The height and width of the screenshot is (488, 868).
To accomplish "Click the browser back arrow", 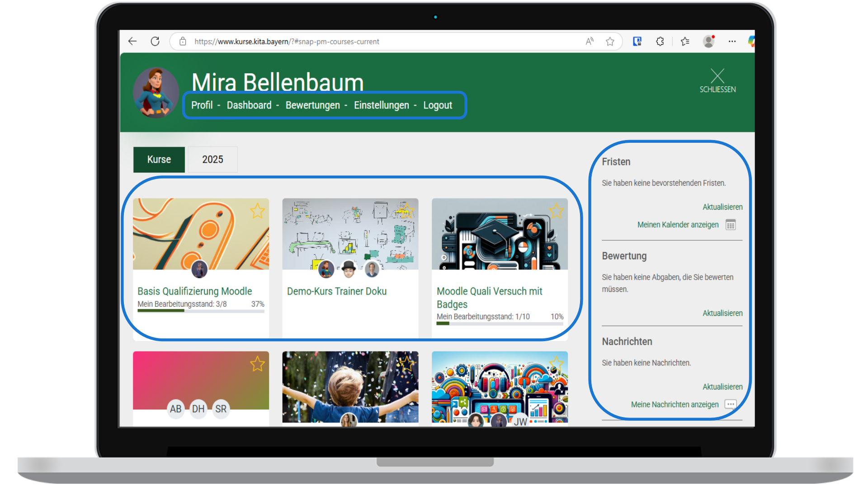I will coord(132,42).
